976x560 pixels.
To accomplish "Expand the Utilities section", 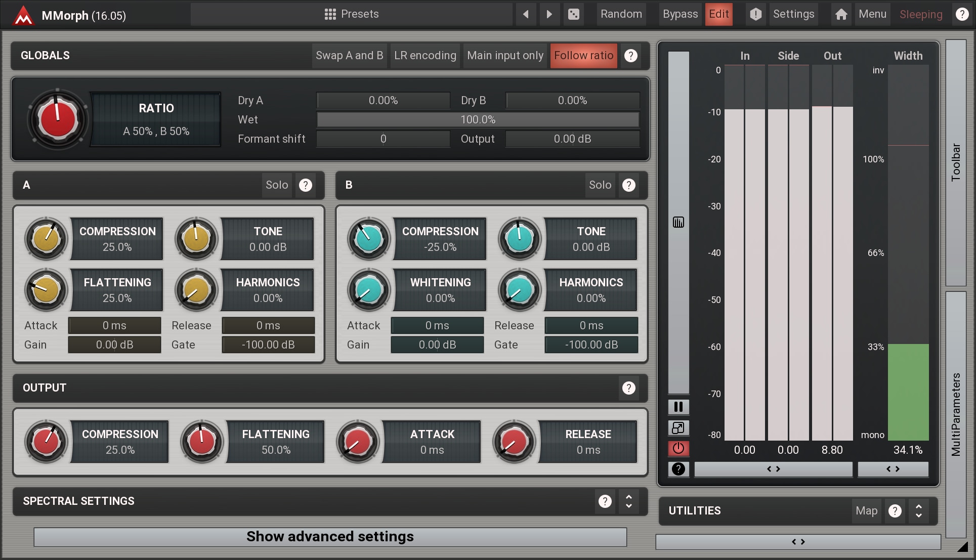I will click(919, 511).
